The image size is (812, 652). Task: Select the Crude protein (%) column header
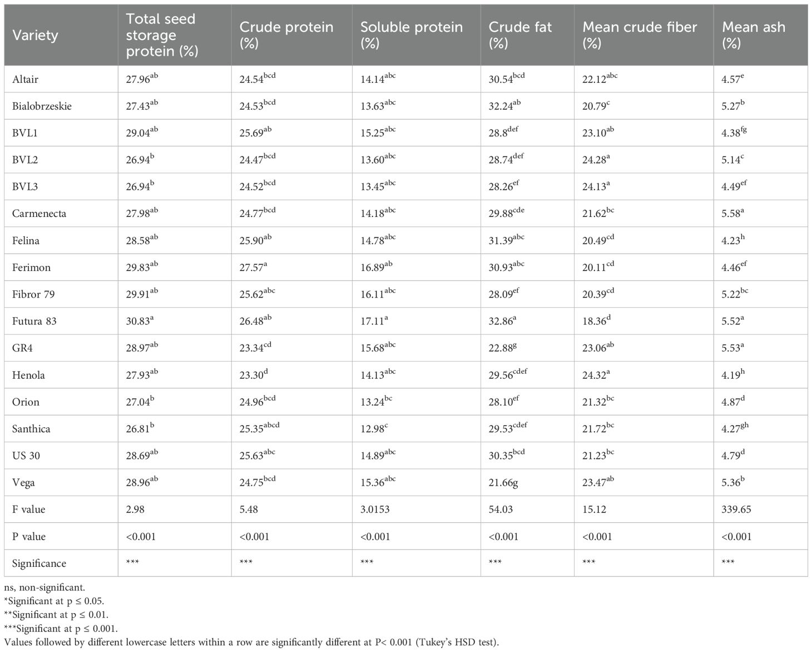click(286, 35)
